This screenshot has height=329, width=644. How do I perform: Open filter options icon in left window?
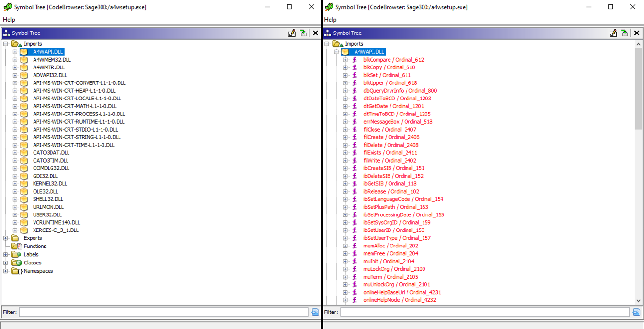tap(315, 312)
